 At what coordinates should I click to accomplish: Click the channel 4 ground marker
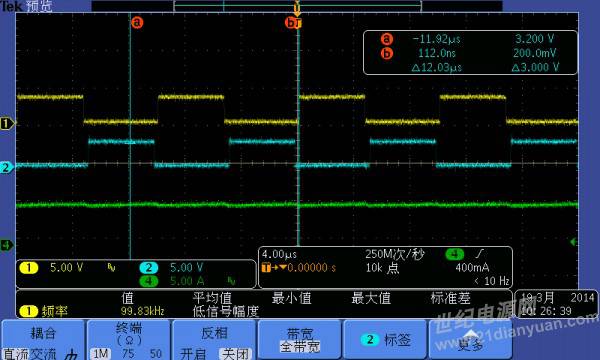click(x=6, y=245)
